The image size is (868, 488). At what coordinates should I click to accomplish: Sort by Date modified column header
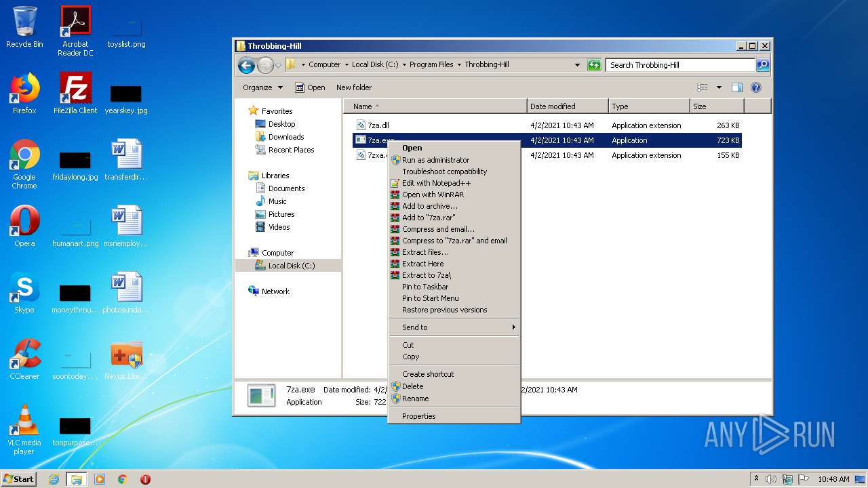tap(568, 106)
